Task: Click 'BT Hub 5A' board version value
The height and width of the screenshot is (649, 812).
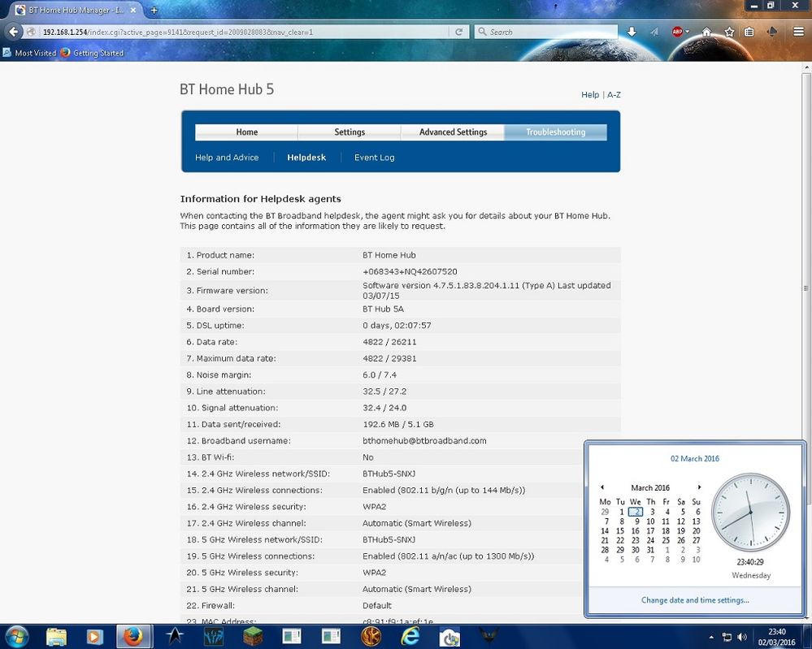Action: point(383,309)
